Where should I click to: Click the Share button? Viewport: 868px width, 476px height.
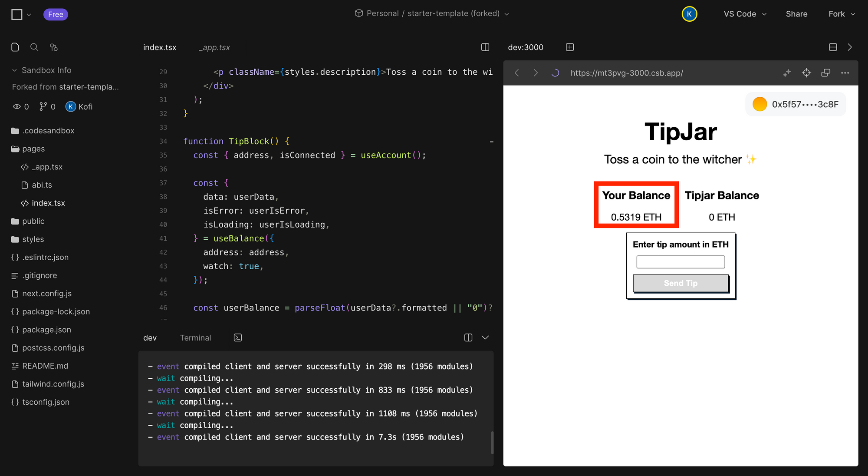tap(796, 14)
